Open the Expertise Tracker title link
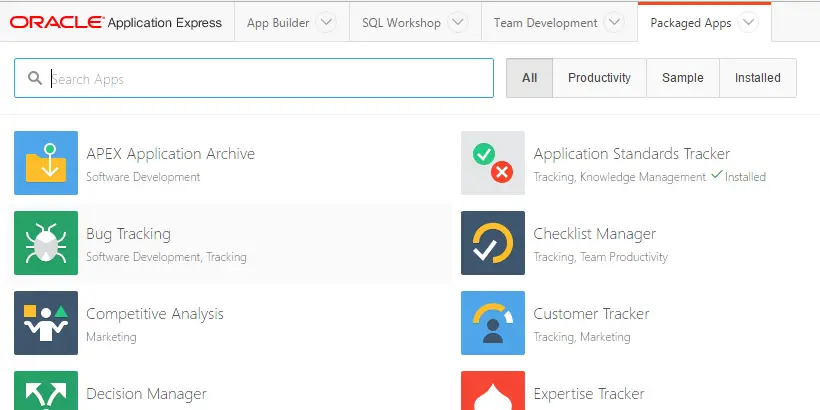This screenshot has height=410, width=820. point(589,394)
